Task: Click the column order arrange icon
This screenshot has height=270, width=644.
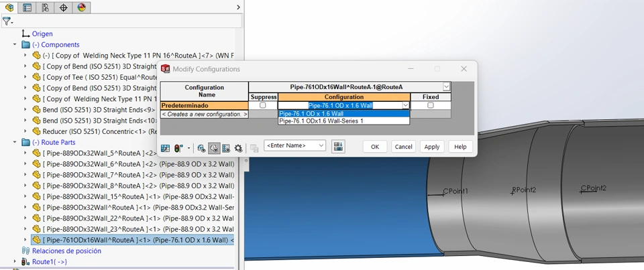Action: click(338, 146)
